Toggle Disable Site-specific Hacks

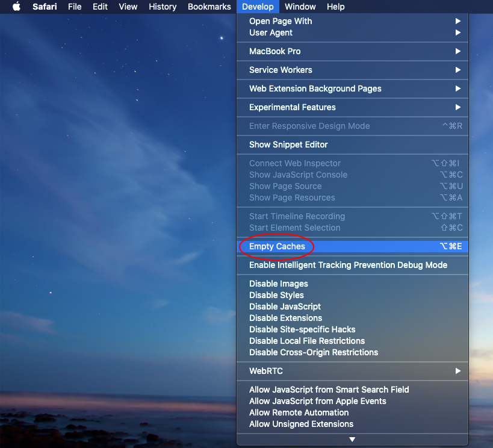[353, 329]
